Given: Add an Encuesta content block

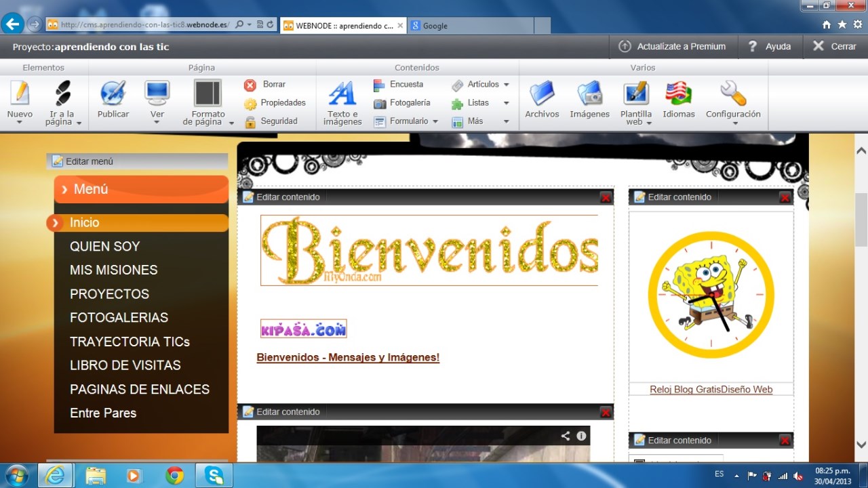Looking at the screenshot, I should (x=398, y=85).
